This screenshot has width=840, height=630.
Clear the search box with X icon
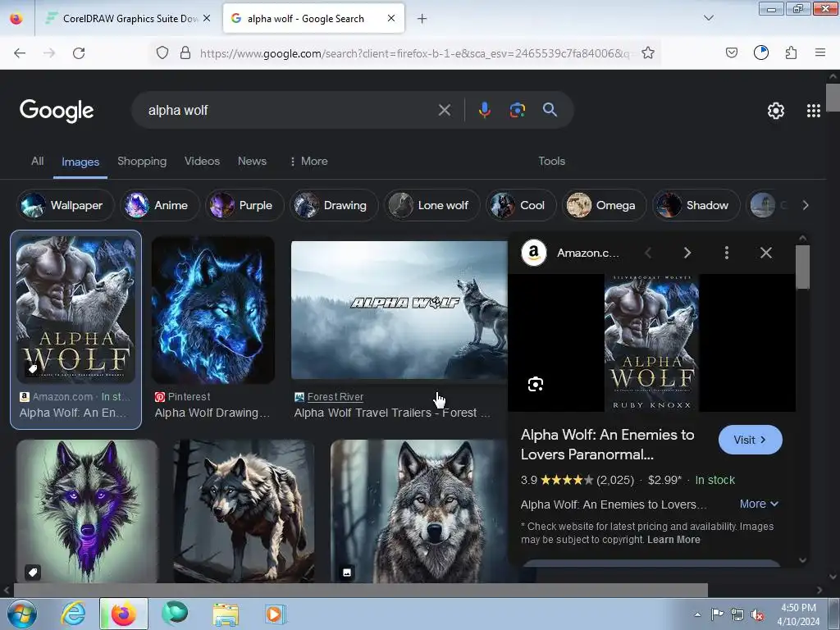coord(444,111)
